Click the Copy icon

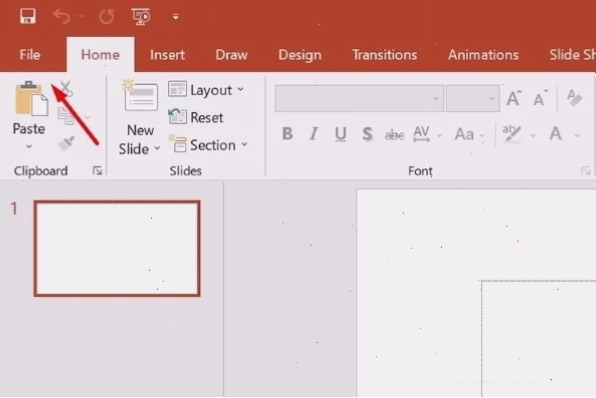click(66, 116)
